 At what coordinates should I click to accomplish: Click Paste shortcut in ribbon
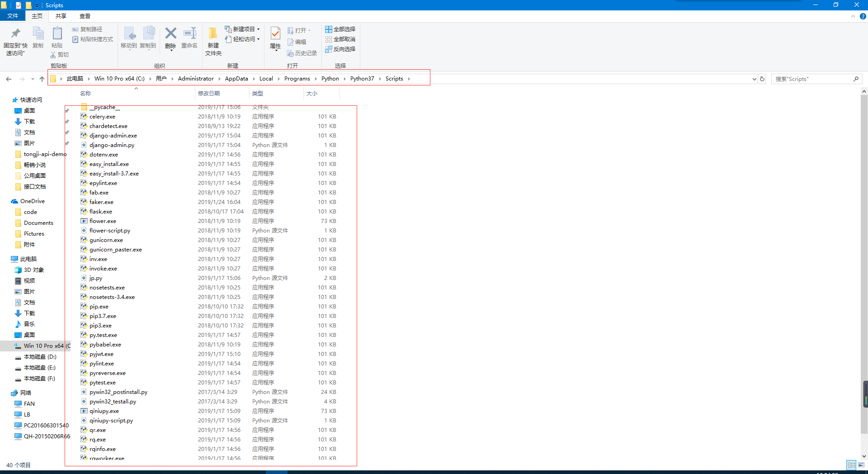[x=93, y=39]
